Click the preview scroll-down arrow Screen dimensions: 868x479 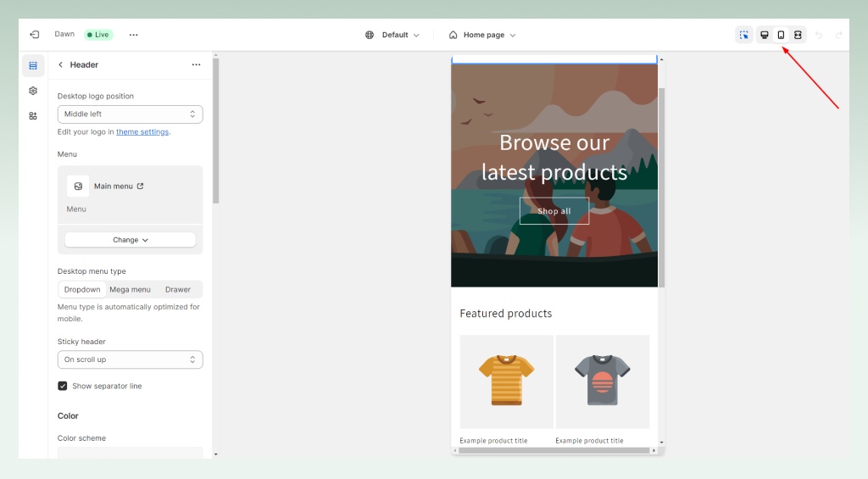coord(661,443)
